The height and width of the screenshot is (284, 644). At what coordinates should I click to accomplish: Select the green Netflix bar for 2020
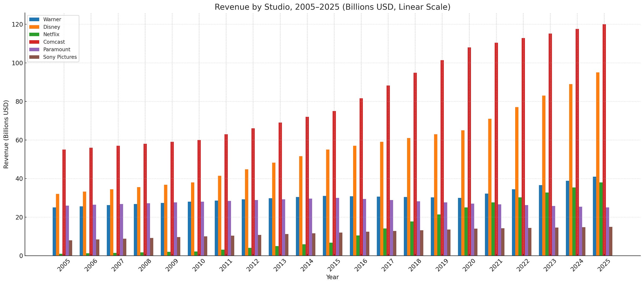[x=466, y=231]
